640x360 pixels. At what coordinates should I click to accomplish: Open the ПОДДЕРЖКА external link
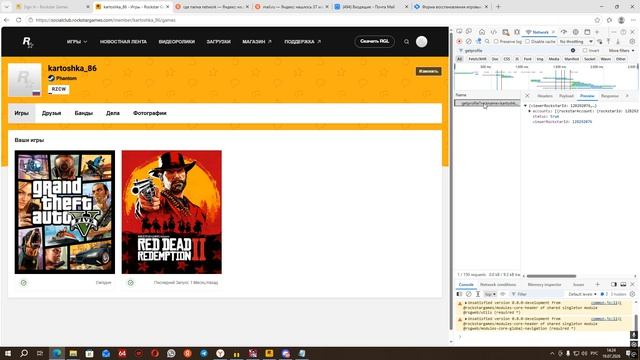click(302, 42)
